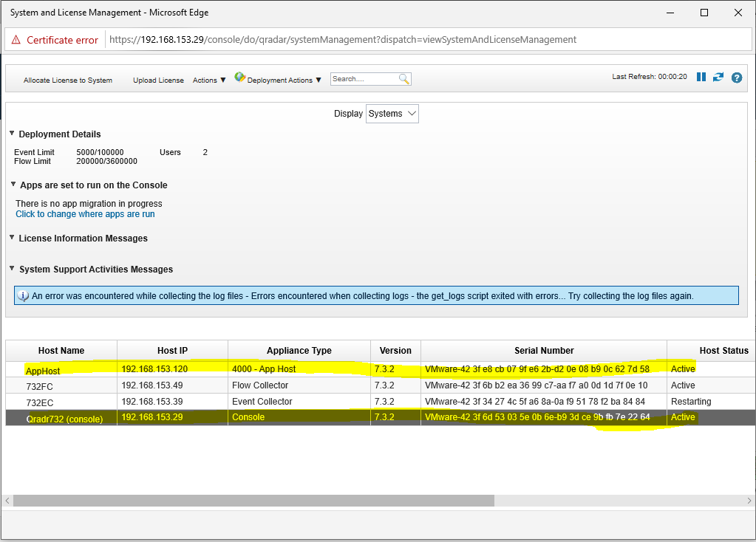Collapse the Apps are set to run section
This screenshot has height=542, width=756.
pos(13,185)
